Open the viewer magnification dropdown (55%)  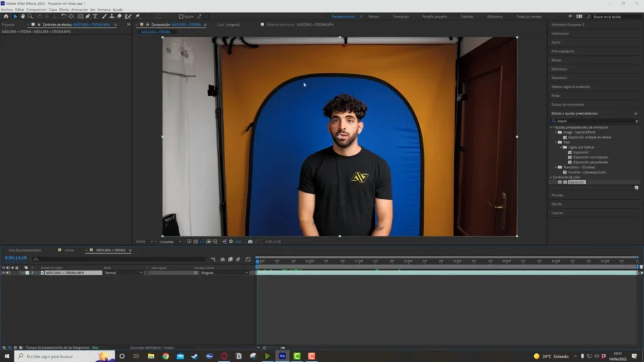[143, 241]
